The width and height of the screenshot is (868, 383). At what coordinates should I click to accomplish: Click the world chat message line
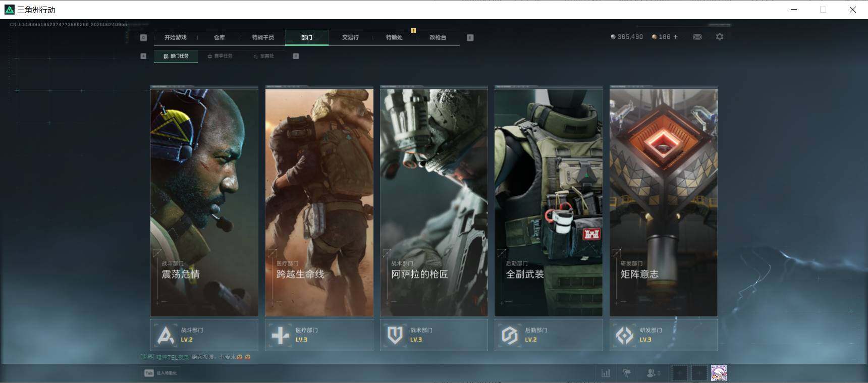[195, 357]
